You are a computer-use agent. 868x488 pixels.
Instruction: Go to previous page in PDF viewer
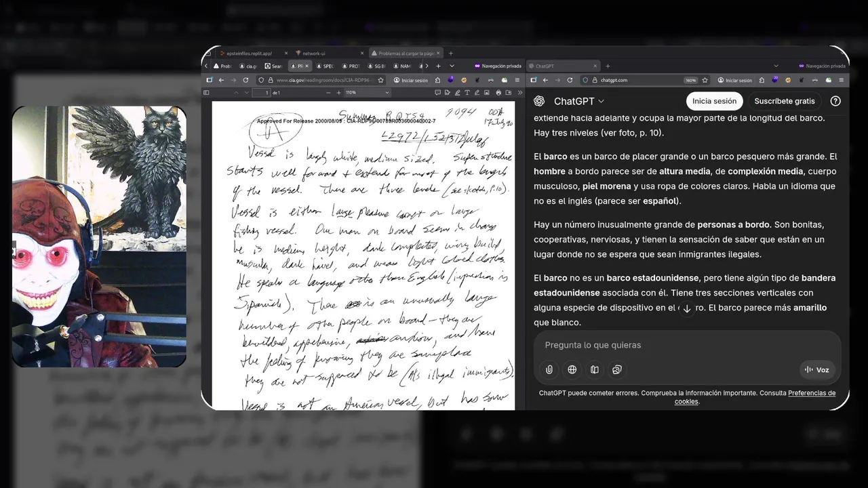pyautogui.click(x=236, y=93)
